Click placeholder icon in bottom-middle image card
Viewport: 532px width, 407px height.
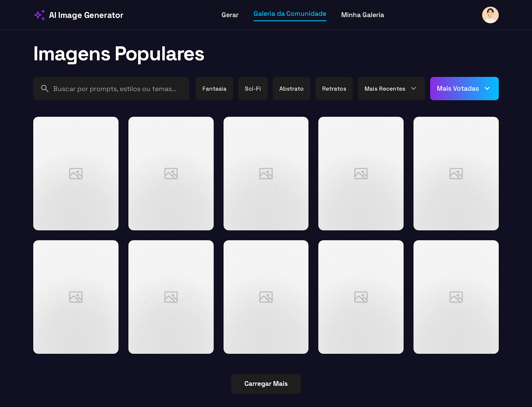point(266,297)
